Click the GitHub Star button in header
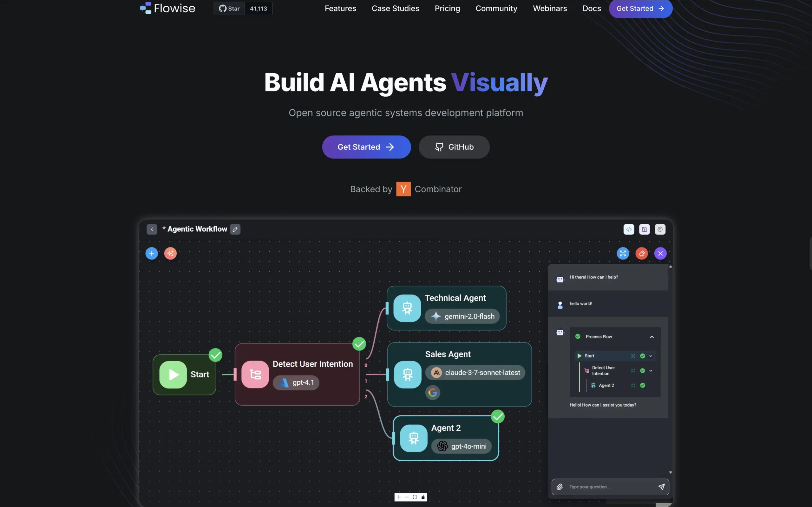812x507 pixels. pos(230,8)
